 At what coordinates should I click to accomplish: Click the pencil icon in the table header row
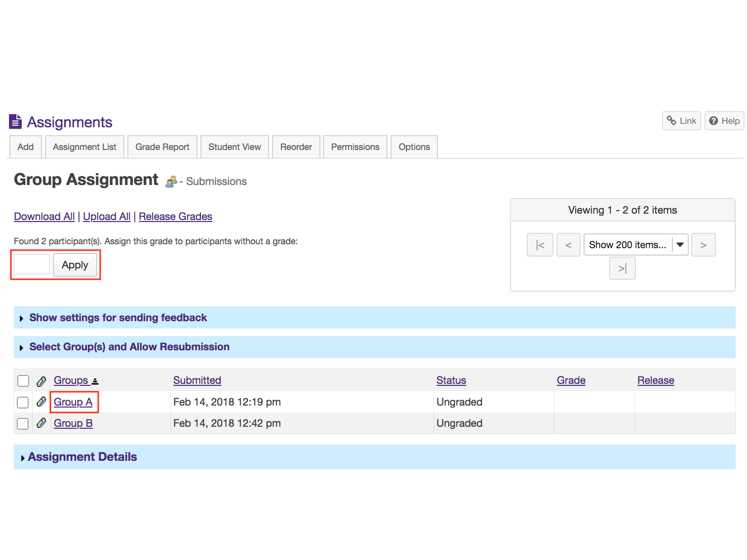[41, 380]
